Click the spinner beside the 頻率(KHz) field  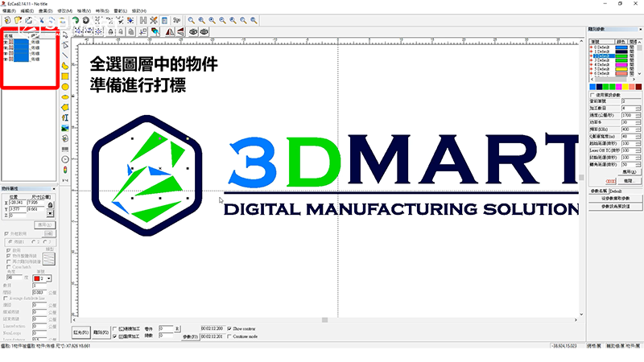[x=636, y=129]
